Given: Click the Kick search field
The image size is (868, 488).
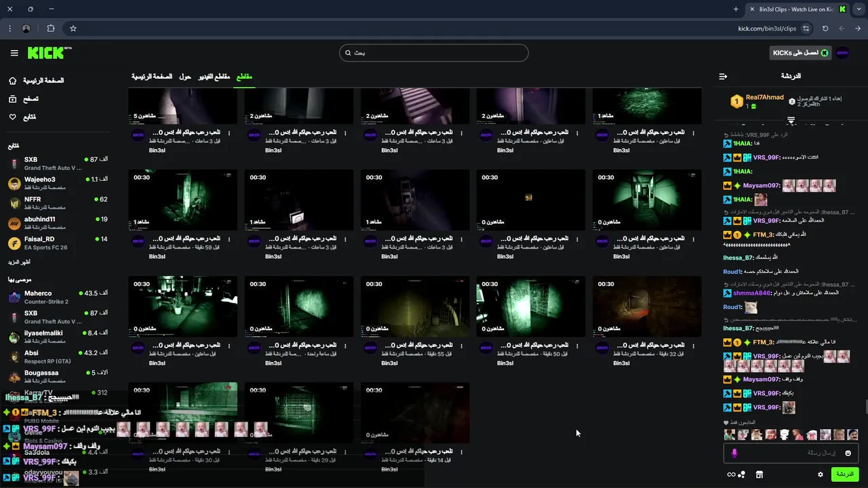Looking at the screenshot, I should pyautogui.click(x=434, y=53).
